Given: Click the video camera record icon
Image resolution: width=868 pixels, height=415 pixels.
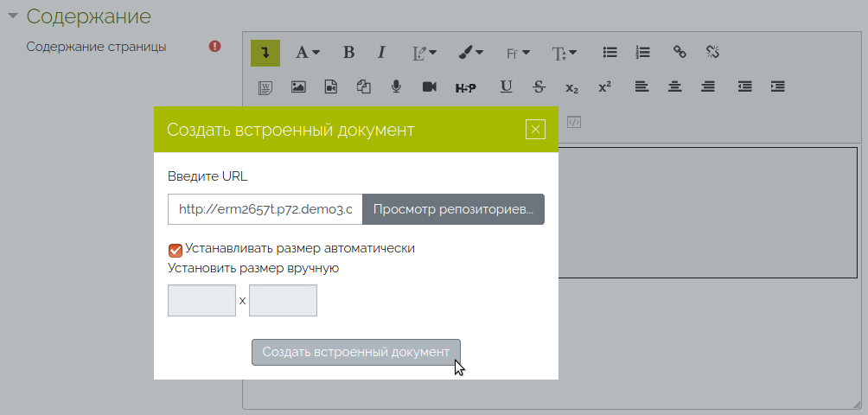Looking at the screenshot, I should point(429,86).
